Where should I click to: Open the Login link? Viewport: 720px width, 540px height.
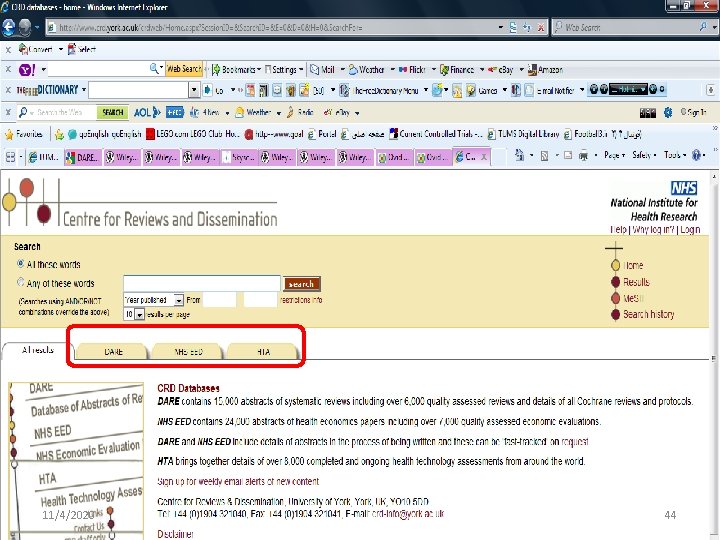click(x=690, y=229)
